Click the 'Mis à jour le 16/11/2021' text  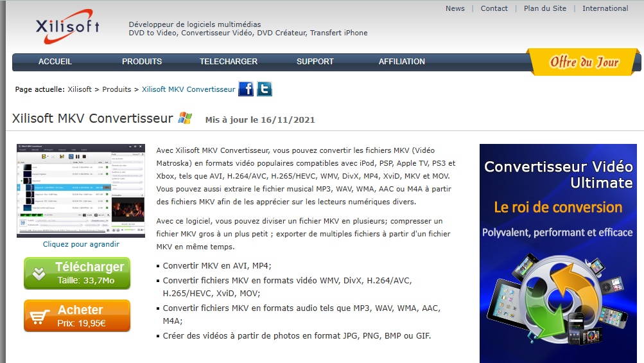click(260, 120)
